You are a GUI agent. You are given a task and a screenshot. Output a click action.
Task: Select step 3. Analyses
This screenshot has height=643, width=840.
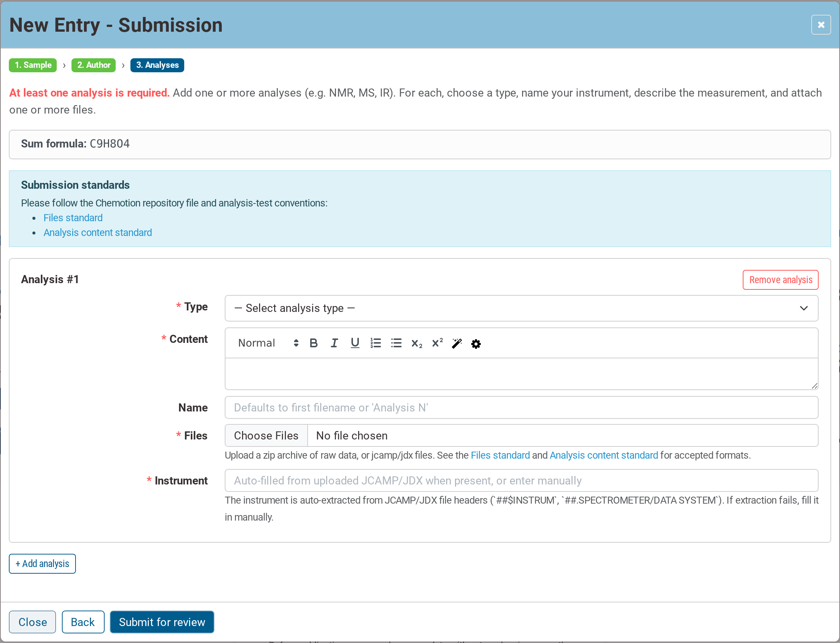click(157, 65)
